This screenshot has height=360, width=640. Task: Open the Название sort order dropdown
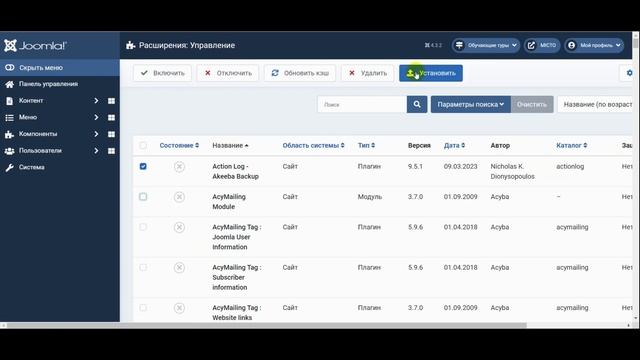coord(596,104)
